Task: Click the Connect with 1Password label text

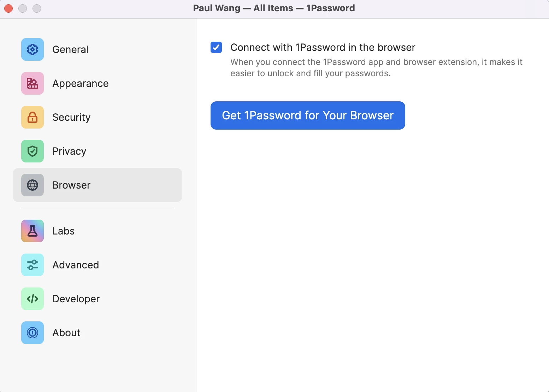Action: [323, 47]
